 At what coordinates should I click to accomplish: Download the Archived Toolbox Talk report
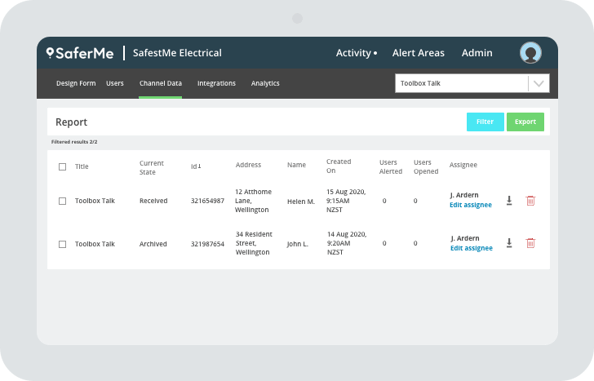(x=509, y=243)
